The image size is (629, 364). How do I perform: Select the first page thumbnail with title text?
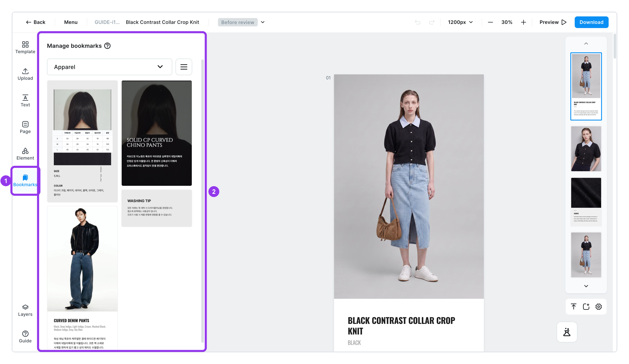[586, 86]
